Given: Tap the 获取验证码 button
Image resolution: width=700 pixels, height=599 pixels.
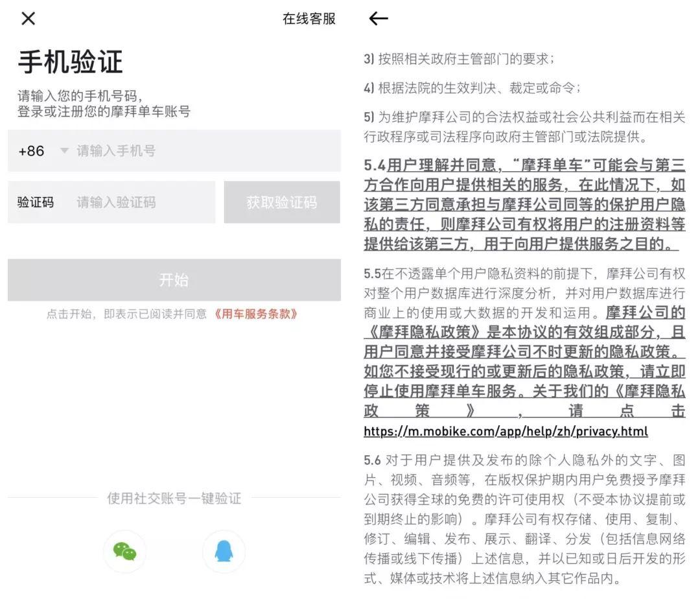Looking at the screenshot, I should pyautogui.click(x=282, y=202).
